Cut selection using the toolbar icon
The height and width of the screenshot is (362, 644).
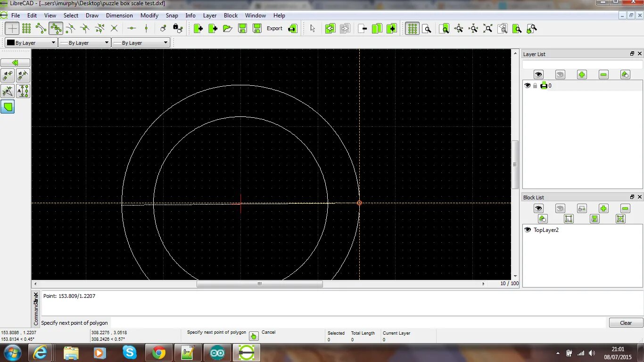tap(362, 29)
